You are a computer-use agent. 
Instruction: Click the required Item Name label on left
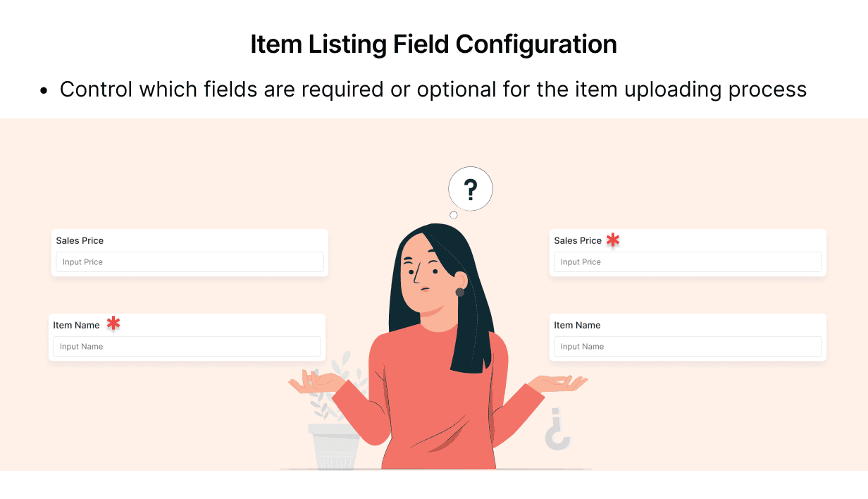(76, 325)
